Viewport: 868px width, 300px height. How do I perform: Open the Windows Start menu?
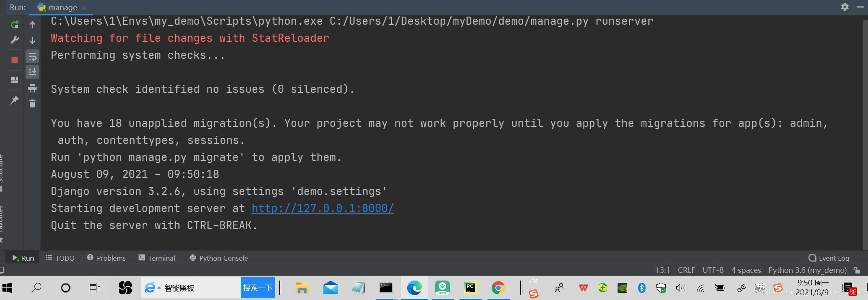[7, 288]
